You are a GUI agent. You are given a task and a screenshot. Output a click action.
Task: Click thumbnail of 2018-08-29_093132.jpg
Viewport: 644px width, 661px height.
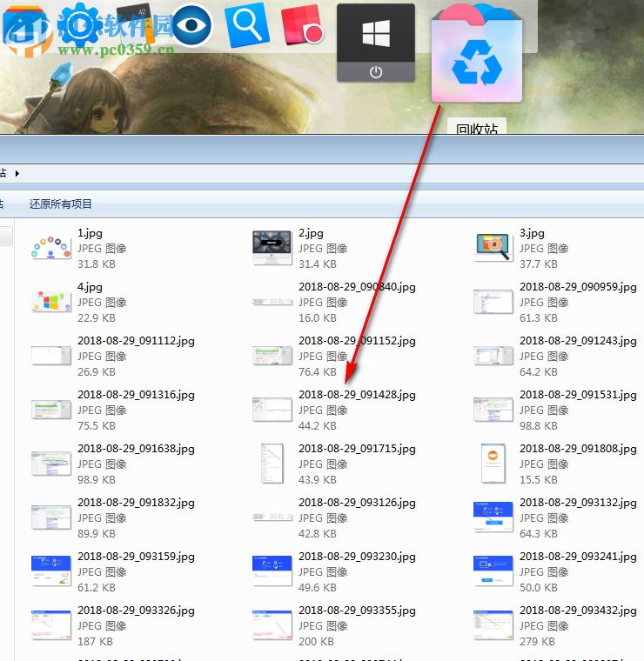click(493, 517)
